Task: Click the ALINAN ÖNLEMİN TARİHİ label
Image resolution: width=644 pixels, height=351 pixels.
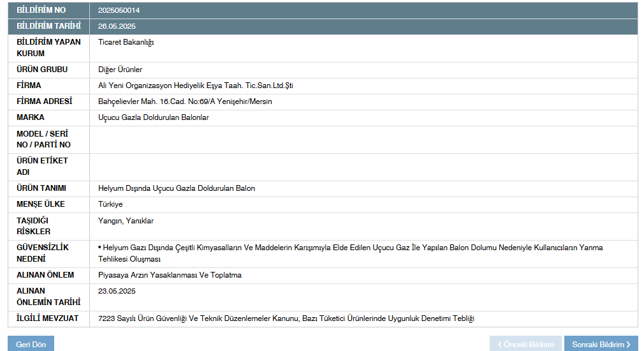Action: 48,296
